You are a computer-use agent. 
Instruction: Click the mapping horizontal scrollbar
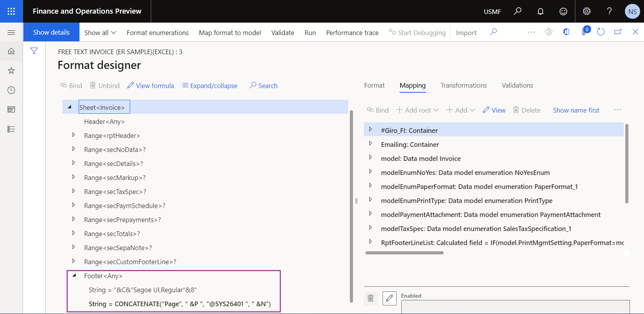[404, 253]
